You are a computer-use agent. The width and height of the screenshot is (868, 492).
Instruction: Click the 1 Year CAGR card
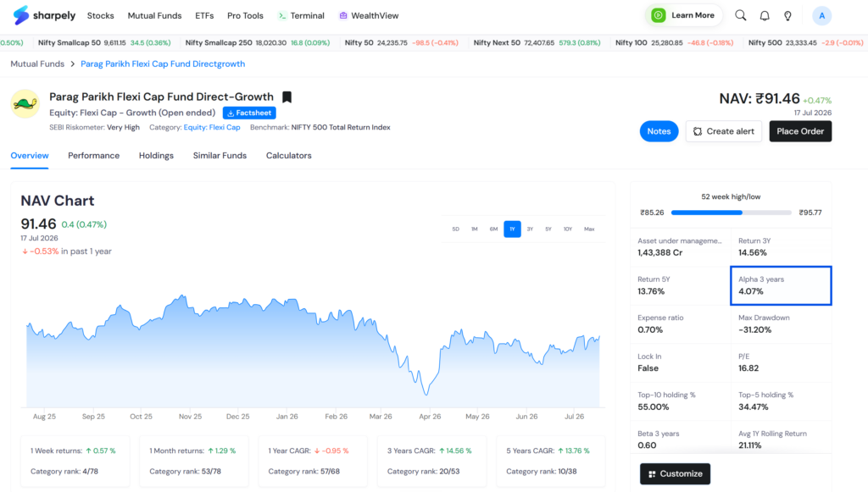[313, 461]
